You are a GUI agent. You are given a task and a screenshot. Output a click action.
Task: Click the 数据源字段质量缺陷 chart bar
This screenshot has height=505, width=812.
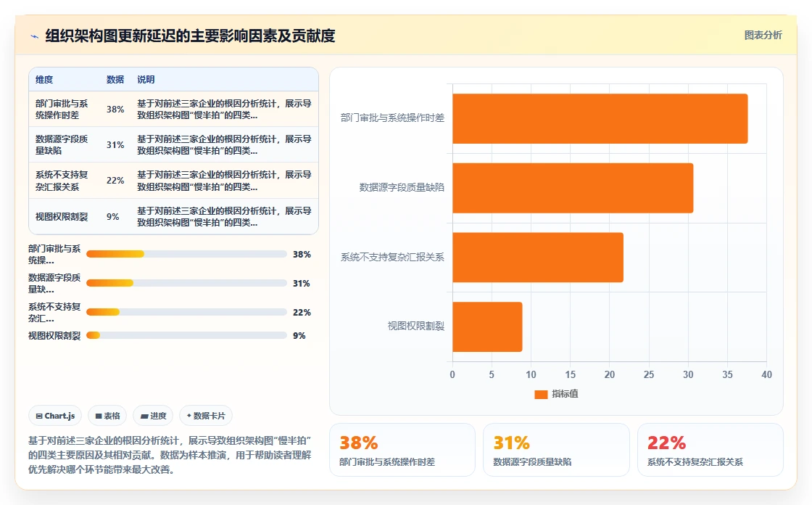point(573,188)
